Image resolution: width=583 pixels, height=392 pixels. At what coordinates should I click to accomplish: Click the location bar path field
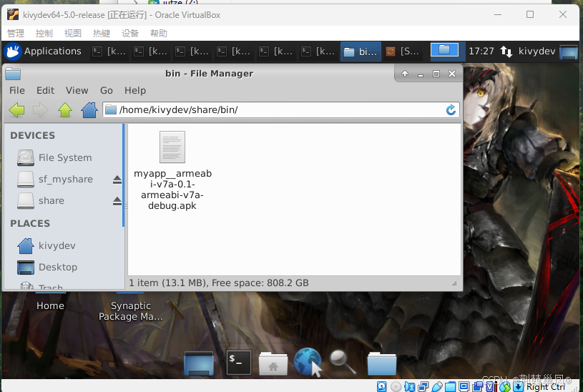[x=281, y=110]
